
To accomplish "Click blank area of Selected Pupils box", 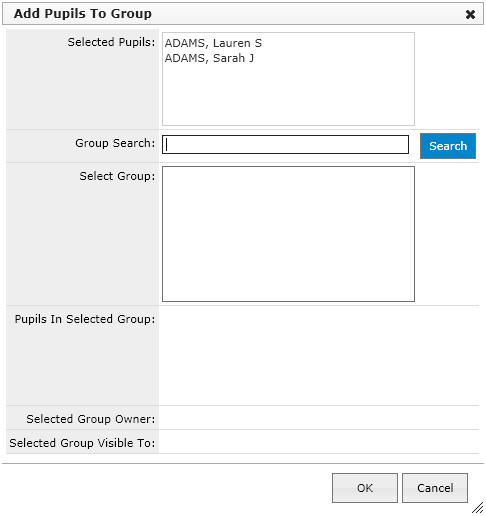I will pyautogui.click(x=288, y=95).
